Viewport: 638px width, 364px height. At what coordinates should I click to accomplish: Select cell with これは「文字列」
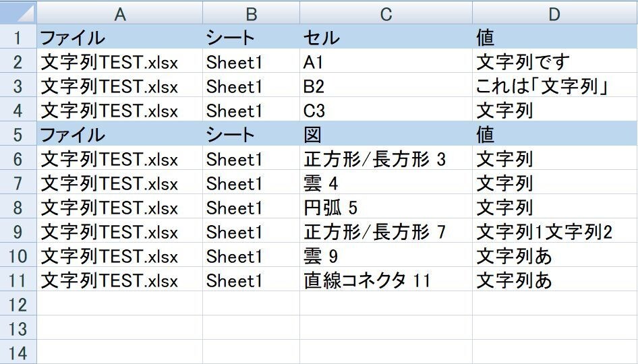click(x=555, y=86)
